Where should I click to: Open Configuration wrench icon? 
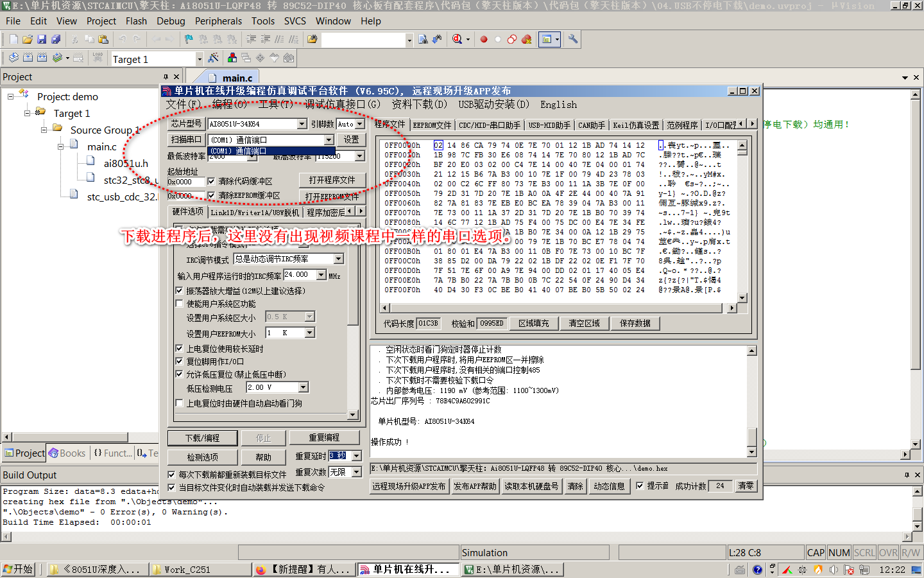click(x=573, y=39)
